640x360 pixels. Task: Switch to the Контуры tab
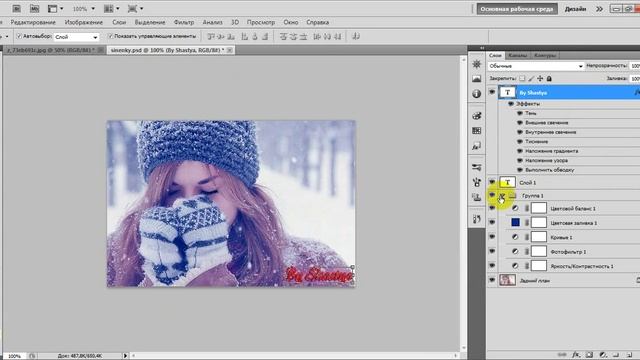click(x=544, y=55)
